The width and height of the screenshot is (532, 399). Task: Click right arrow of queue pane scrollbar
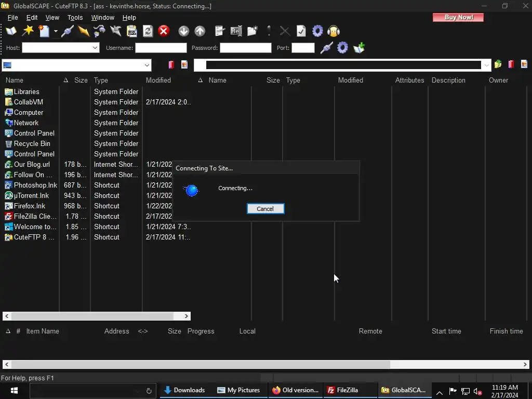(525, 364)
